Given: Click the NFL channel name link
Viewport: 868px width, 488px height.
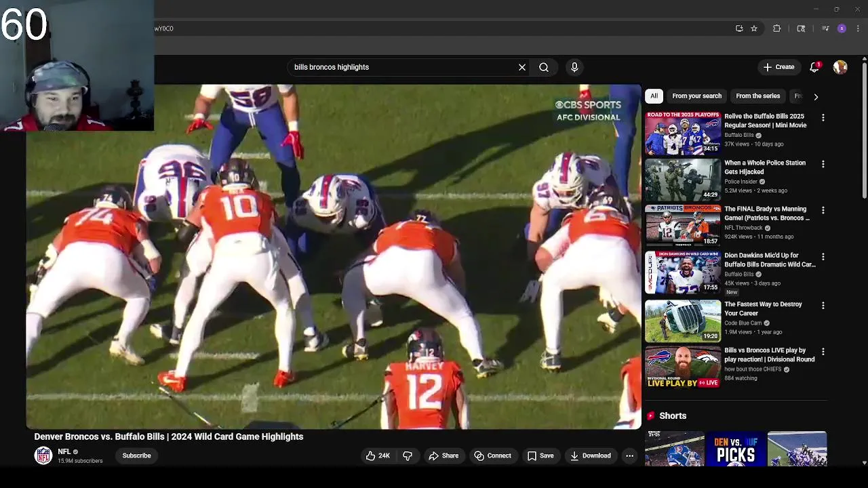Looking at the screenshot, I should (64, 451).
